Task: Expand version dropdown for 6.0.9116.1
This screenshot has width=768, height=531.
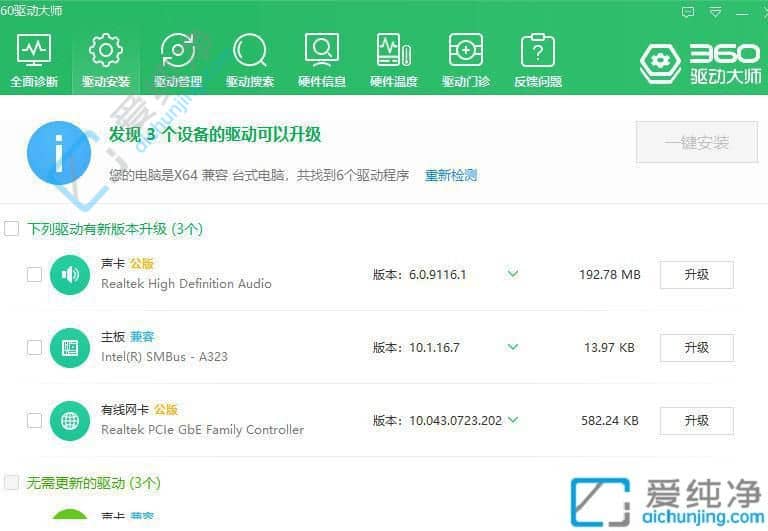Action: click(x=513, y=273)
